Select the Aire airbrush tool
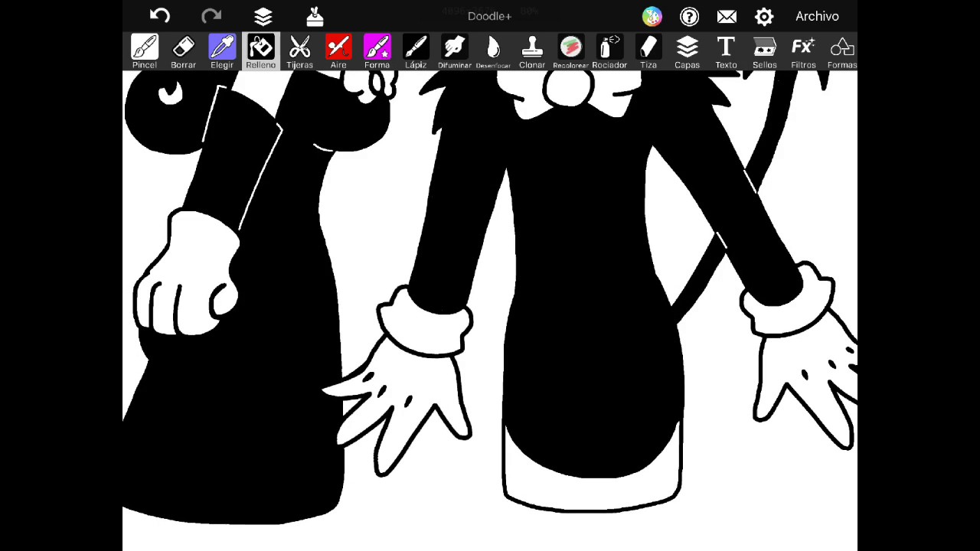Image resolution: width=980 pixels, height=551 pixels. pyautogui.click(x=338, y=52)
